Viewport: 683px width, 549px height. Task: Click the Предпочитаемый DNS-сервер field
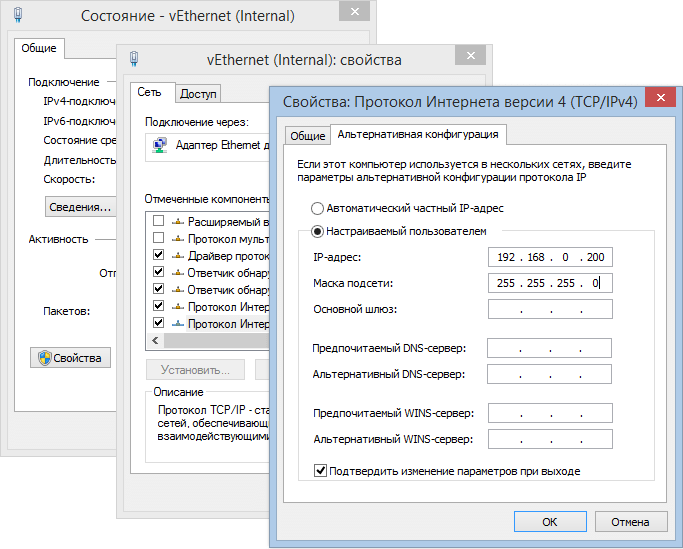[549, 348]
